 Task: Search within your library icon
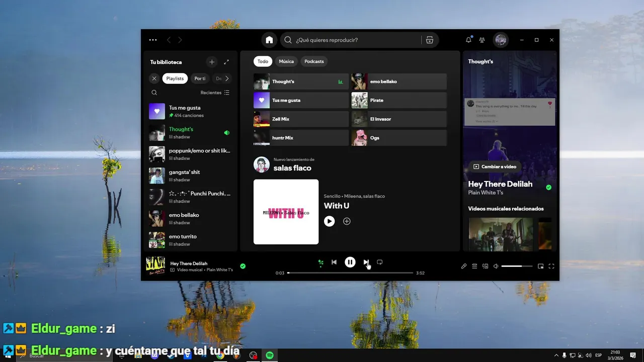tap(154, 93)
